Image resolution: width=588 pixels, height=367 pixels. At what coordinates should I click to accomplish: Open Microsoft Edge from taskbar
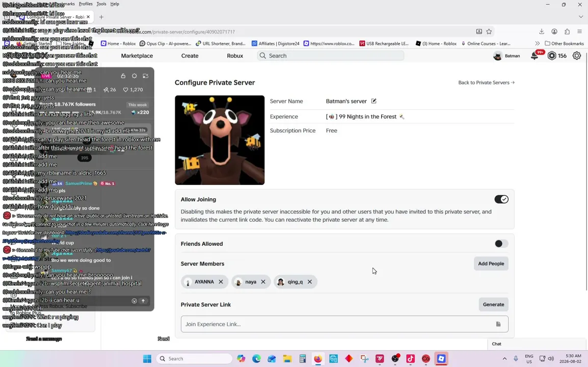[x=256, y=359]
